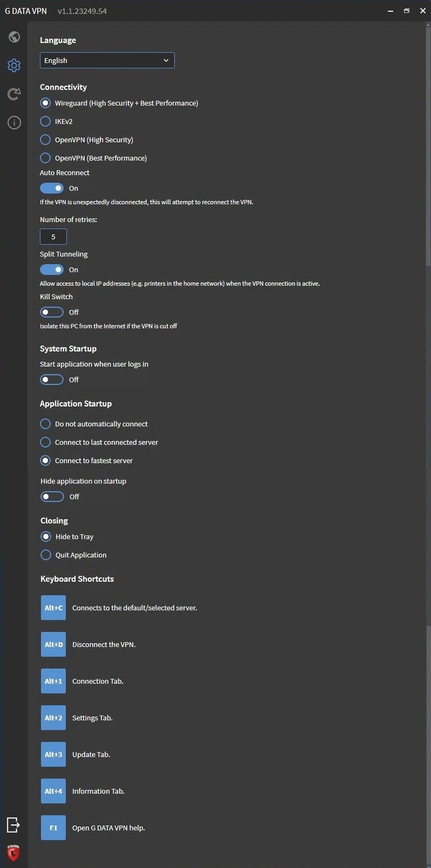431x868 pixels.
Task: Select Wireguard connectivity option
Action: [x=45, y=103]
